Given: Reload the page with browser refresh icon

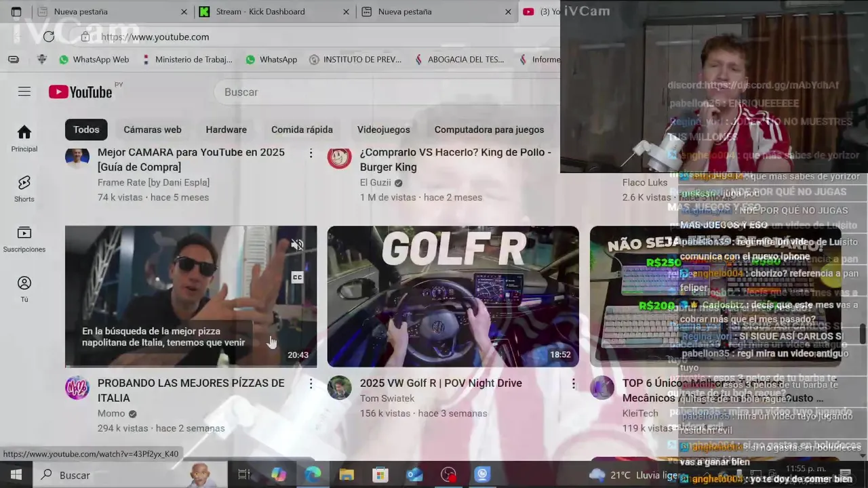Looking at the screenshot, I should point(49,37).
